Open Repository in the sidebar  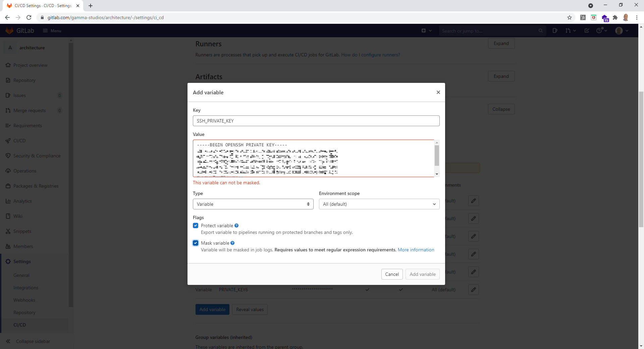24,80
